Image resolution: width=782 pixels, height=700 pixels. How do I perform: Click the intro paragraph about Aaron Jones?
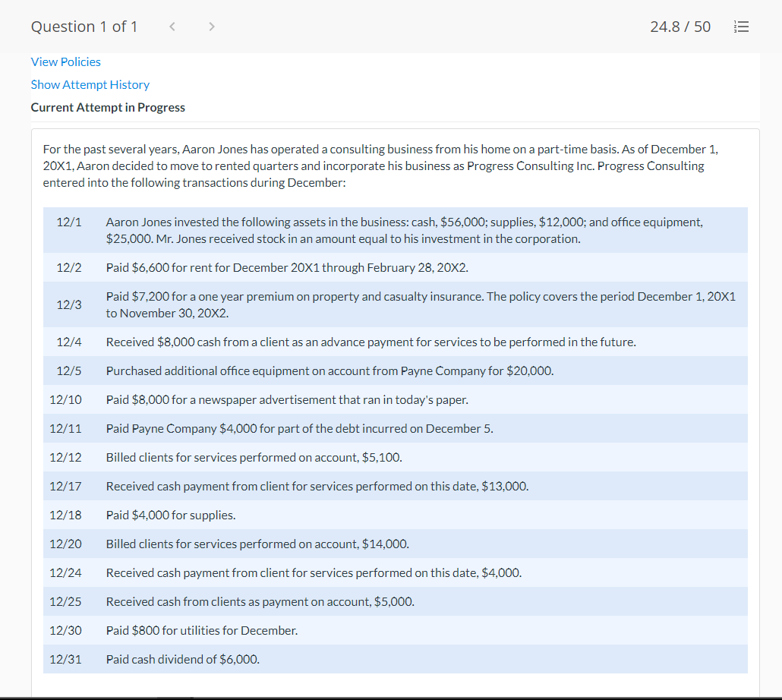[x=380, y=166]
